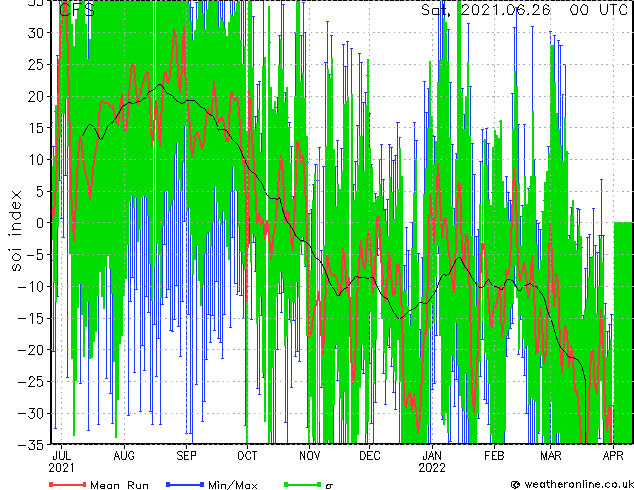Click the NOV month label
The width and height of the screenshot is (634, 490).
310,456
